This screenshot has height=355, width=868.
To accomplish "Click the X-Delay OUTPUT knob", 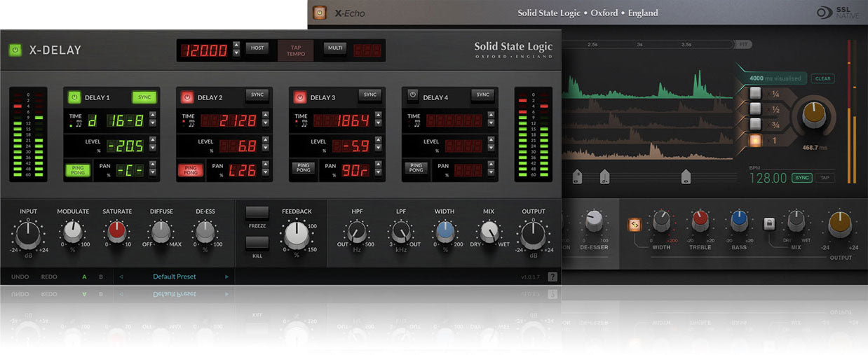I will (x=533, y=235).
